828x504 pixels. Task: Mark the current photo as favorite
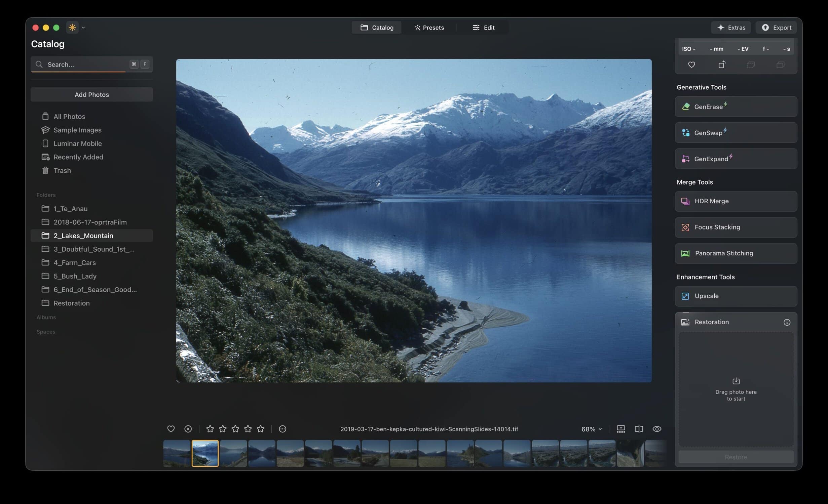(171, 429)
